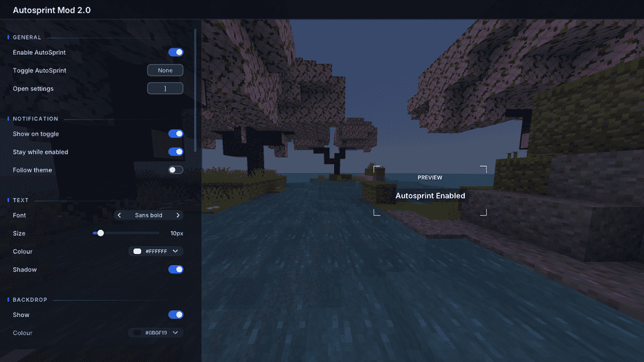
Task: Click the BACKDROP section header
Action: 30,300
